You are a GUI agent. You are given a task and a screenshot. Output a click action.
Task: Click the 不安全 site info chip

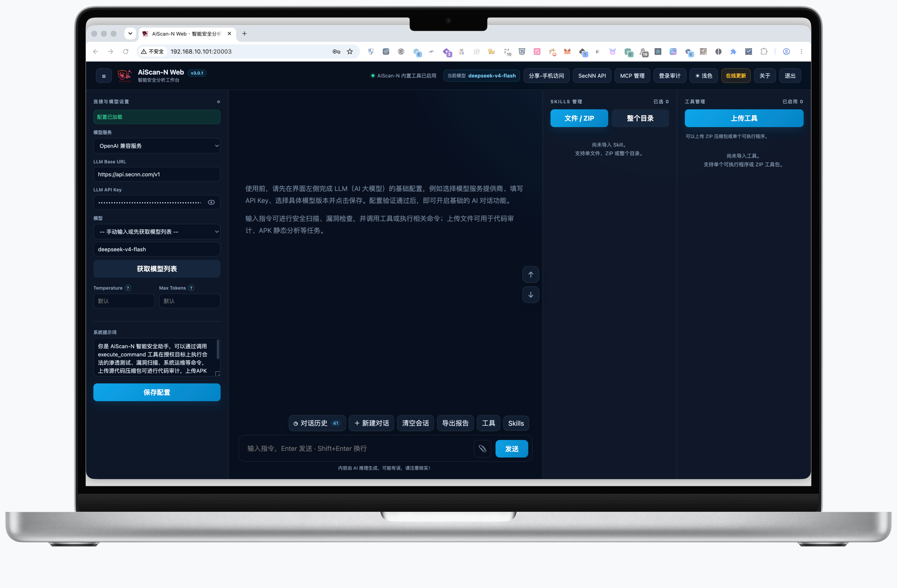(152, 52)
